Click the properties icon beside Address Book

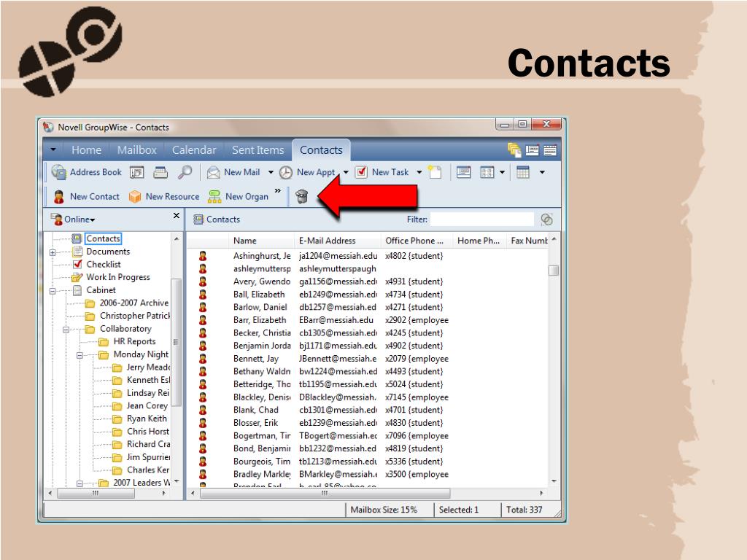point(136,172)
